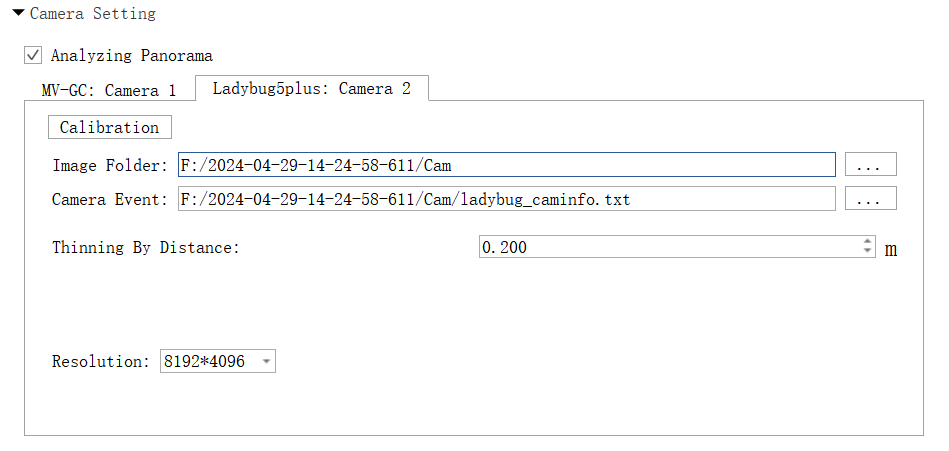Viewport: 949px width, 451px height.
Task: Open the Resolution dropdown
Action: pyautogui.click(x=217, y=361)
